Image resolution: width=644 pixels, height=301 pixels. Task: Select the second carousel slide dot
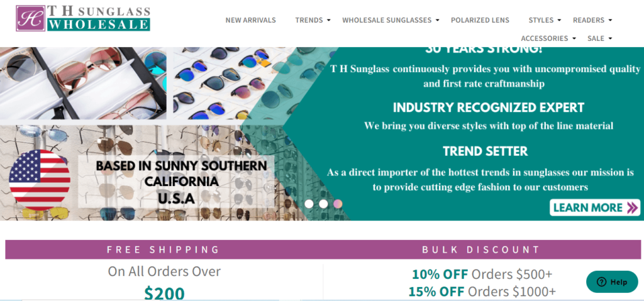(x=323, y=204)
